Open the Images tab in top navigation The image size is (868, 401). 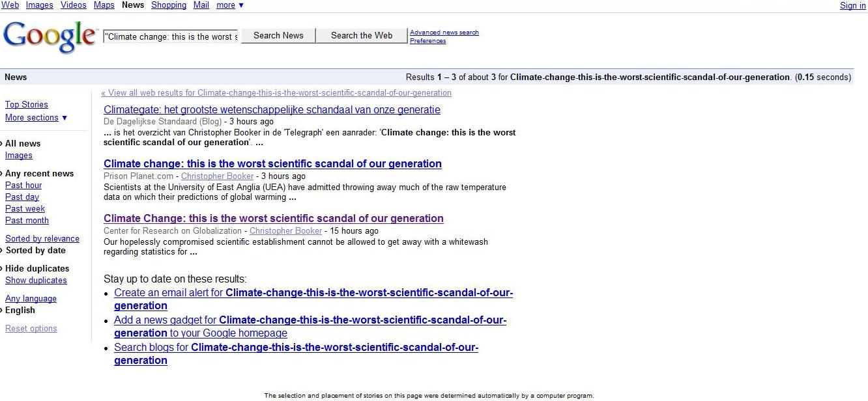(40, 5)
